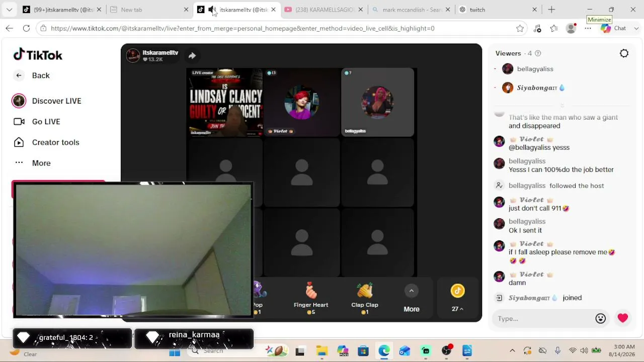This screenshot has height=362, width=644.
Task: Open the emoji picker in chat
Action: (x=600, y=318)
